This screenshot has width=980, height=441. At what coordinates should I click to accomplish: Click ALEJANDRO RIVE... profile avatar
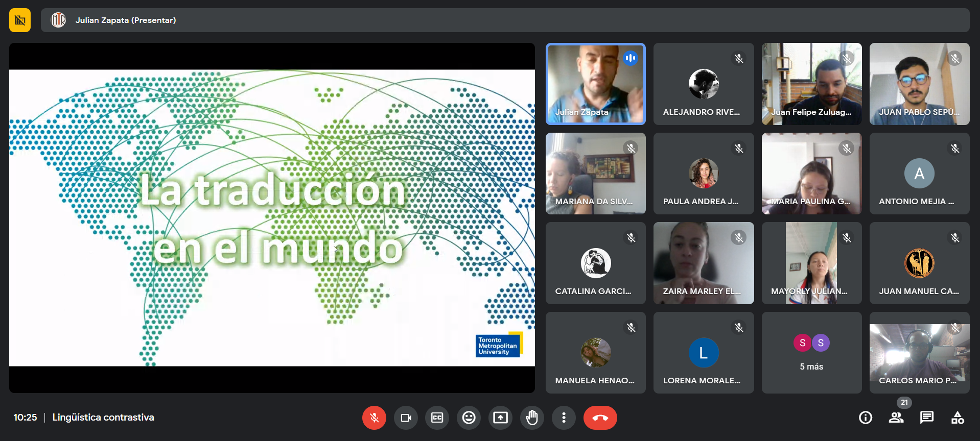click(704, 84)
